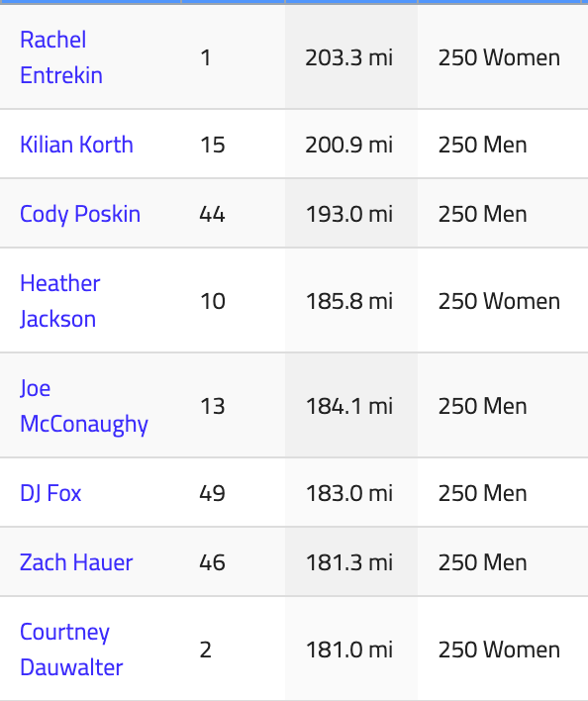Open Courtney Dauwalter's runner link
588x701 pixels.
click(x=71, y=650)
